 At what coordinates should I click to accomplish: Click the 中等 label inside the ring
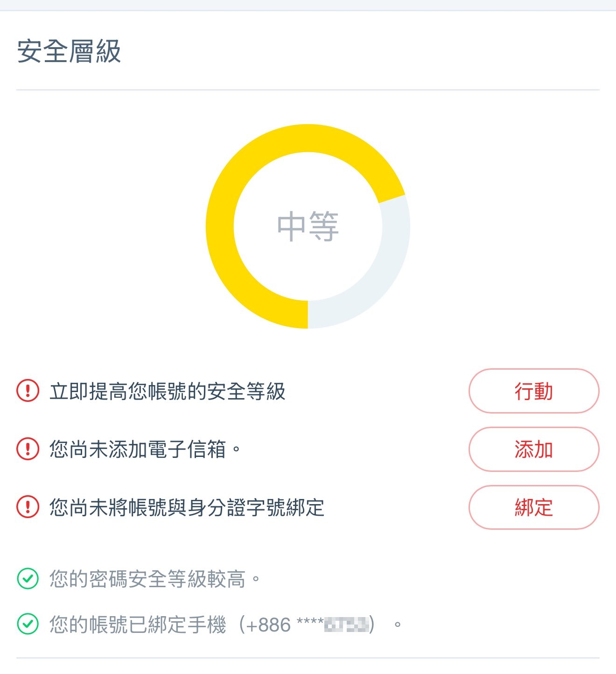(308, 226)
